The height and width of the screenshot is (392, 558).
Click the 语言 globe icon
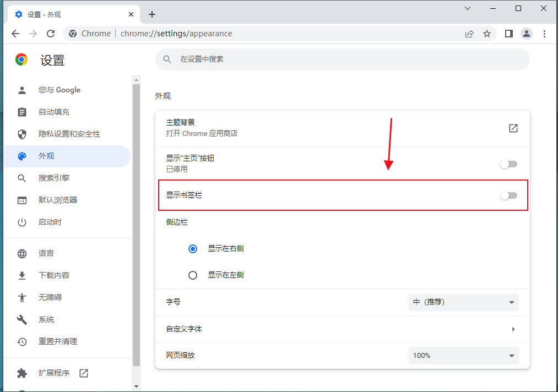pos(22,254)
